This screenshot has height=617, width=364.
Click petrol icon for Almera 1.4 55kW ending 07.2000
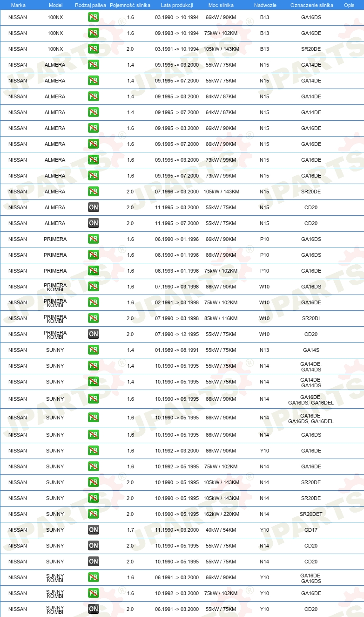click(94, 81)
